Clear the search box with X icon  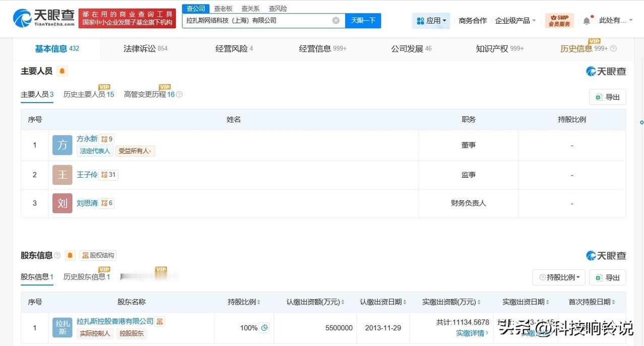(x=336, y=21)
